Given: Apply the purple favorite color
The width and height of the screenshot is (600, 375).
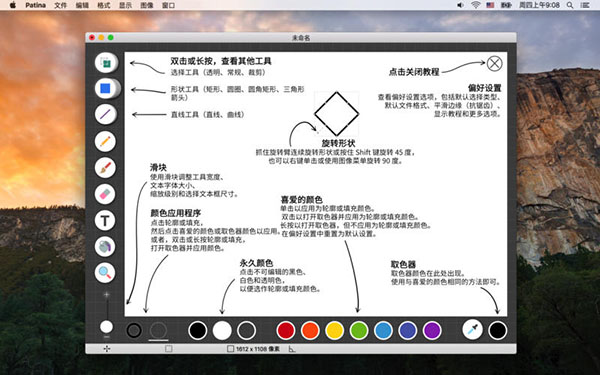Looking at the screenshot, I should 432,330.
